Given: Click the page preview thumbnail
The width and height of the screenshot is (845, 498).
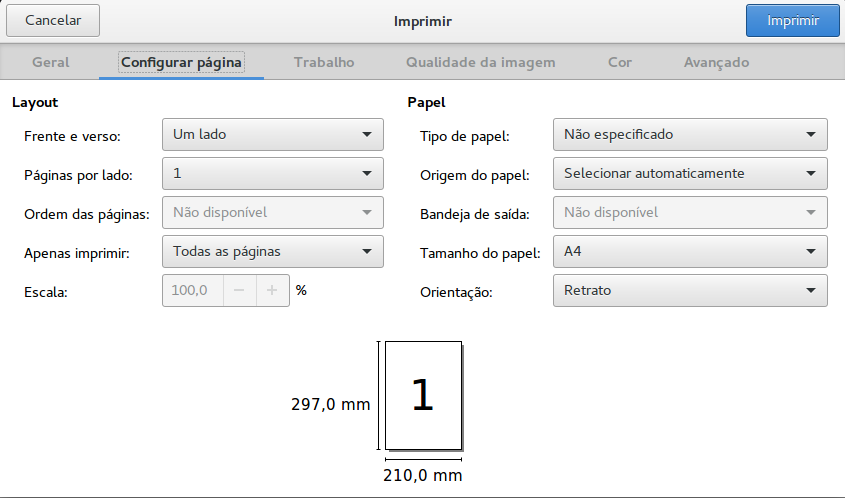Looking at the screenshot, I should pyautogui.click(x=424, y=395).
